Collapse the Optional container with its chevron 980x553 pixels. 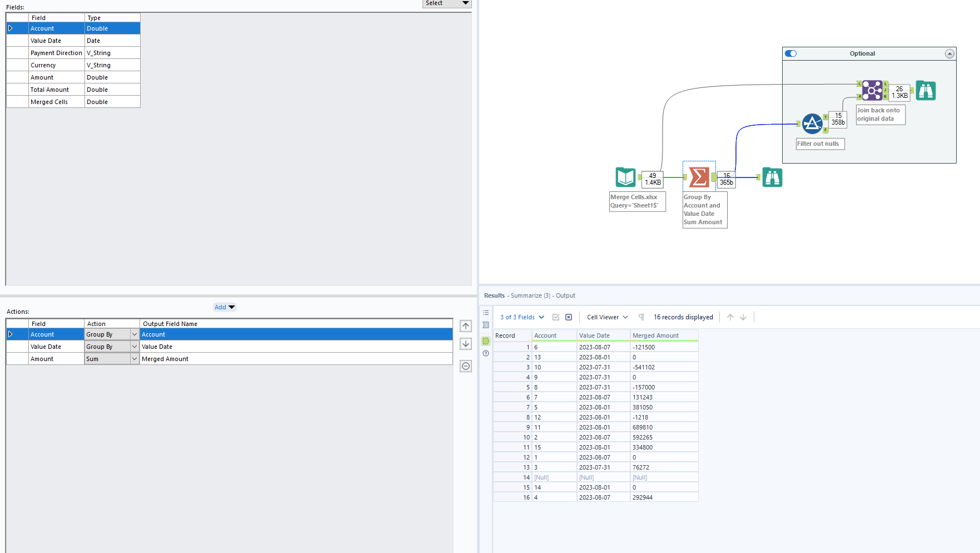pyautogui.click(x=949, y=53)
